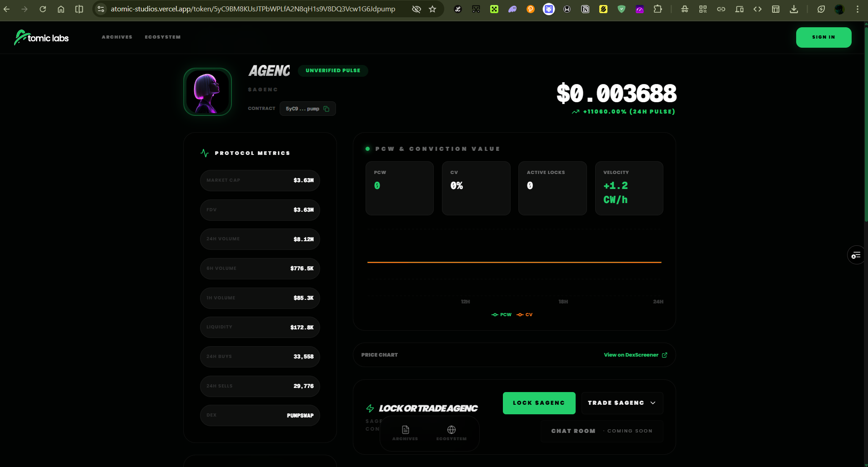
Task: Click the Sign In button
Action: (x=823, y=37)
